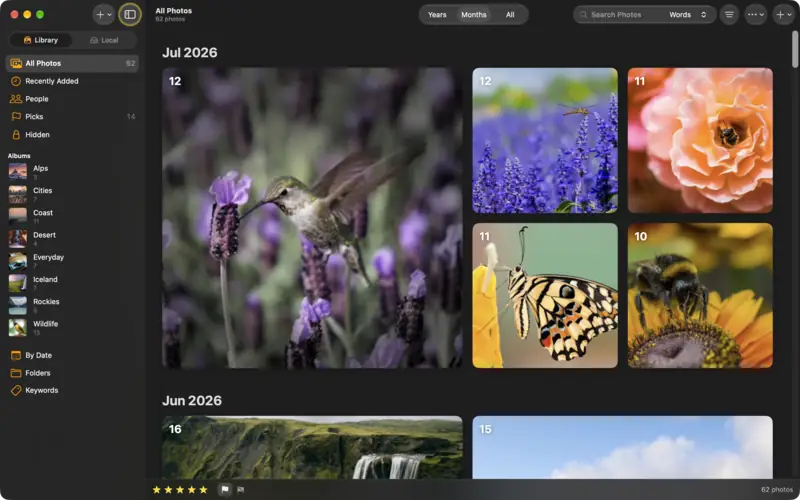This screenshot has height=500, width=800.
Task: Switch the view to All
Action: click(x=510, y=15)
